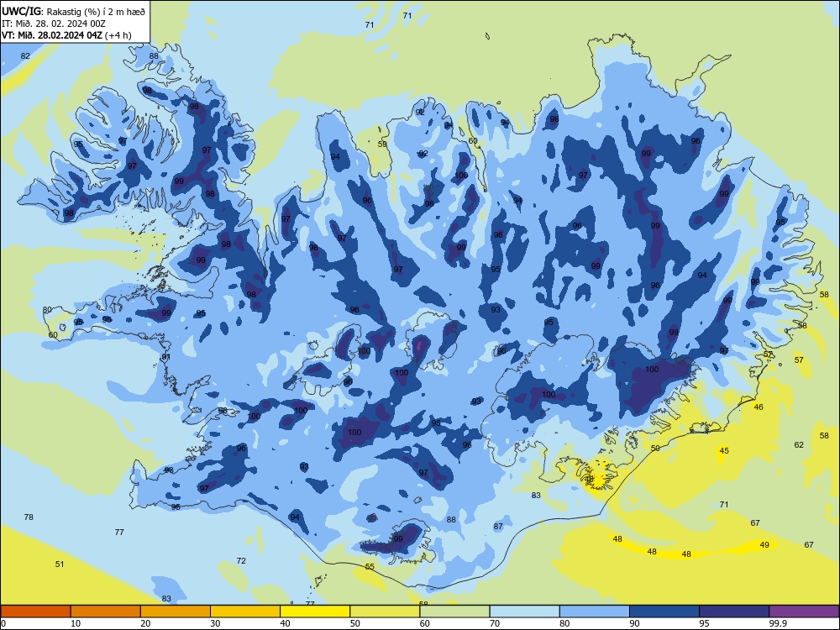Click the '99.9' legend scale label
Image resolution: width=840 pixels, height=630 pixels.
pos(778,623)
